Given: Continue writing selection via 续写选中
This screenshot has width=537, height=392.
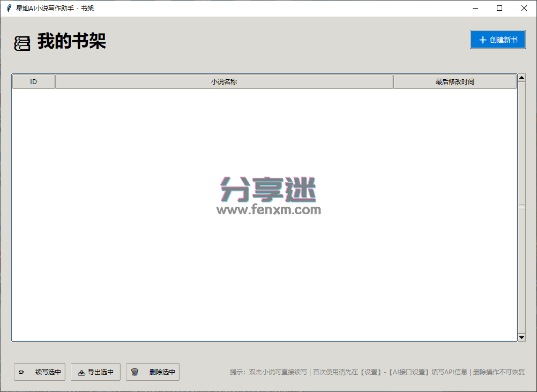Looking at the screenshot, I should coord(39,372).
